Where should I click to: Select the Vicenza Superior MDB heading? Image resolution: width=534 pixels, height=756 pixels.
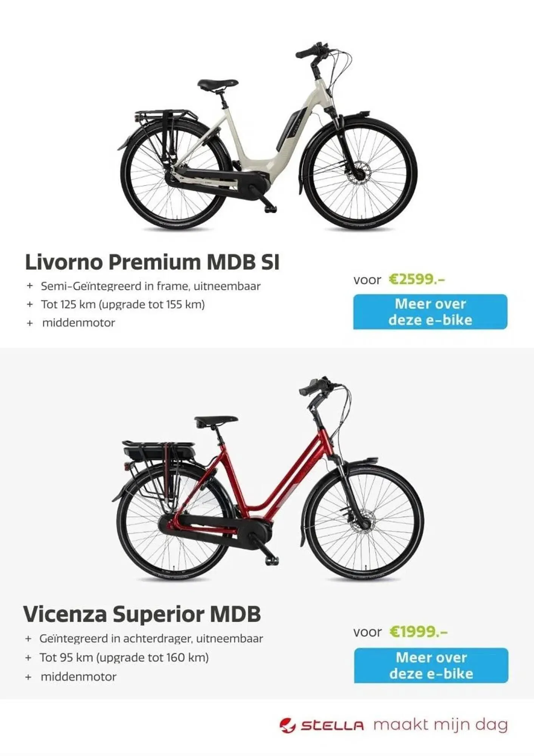142,614
